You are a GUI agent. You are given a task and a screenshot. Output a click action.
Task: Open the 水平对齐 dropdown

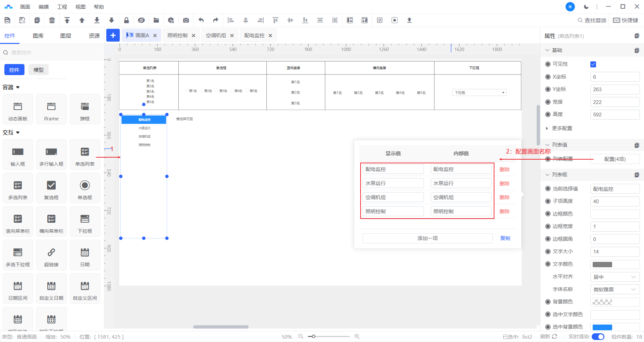tap(614, 277)
